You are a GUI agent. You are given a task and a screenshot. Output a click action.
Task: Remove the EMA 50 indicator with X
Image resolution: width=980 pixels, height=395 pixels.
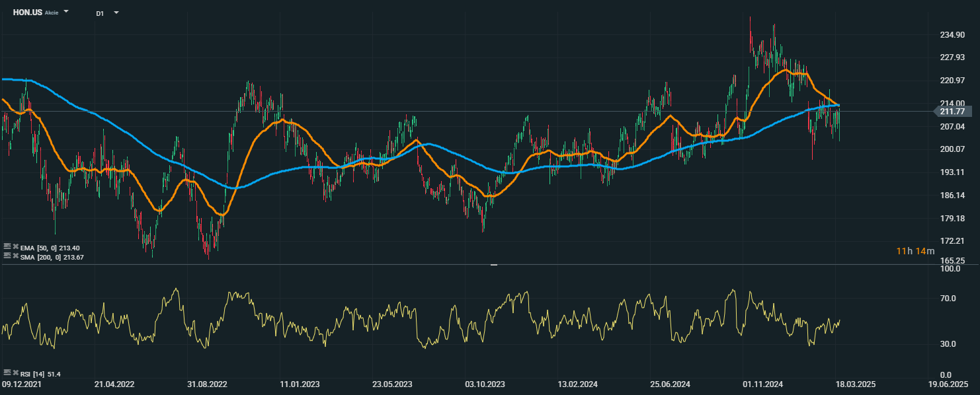[x=15, y=247]
